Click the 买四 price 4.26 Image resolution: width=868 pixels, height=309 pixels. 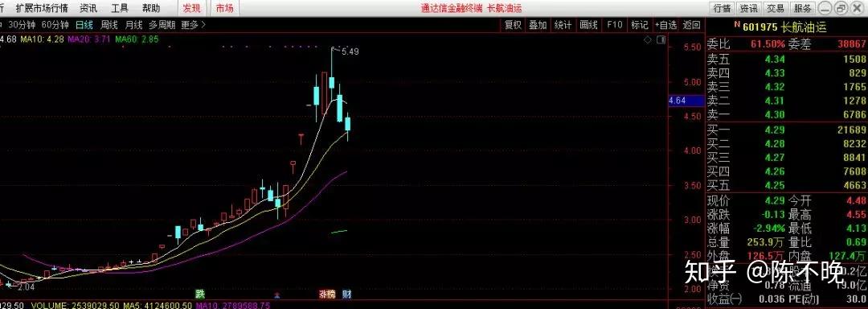775,171
